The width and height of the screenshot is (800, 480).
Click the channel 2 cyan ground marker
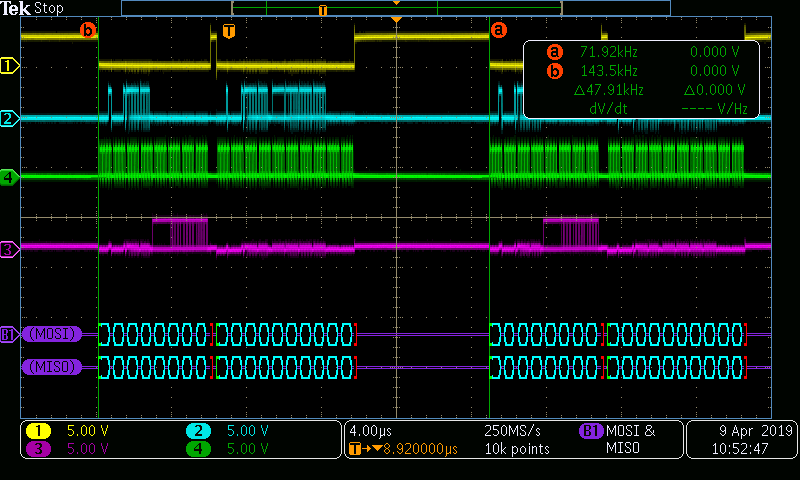[x=9, y=119]
